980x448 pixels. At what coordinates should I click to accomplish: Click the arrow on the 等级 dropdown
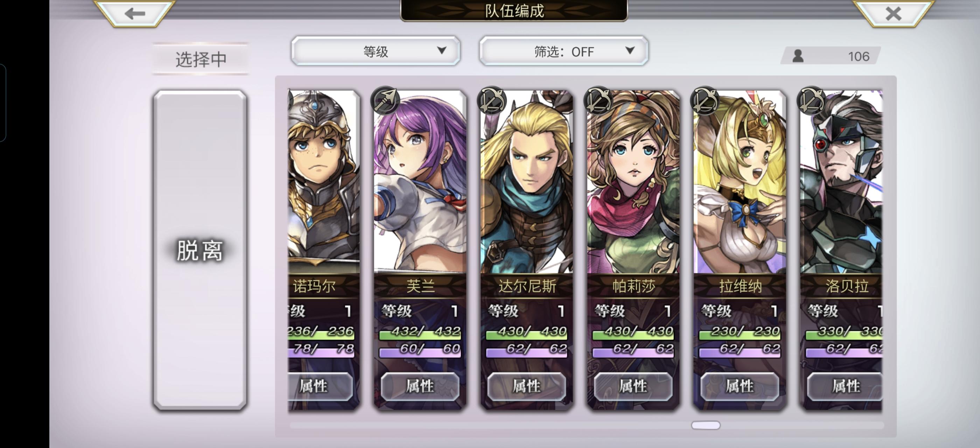point(441,50)
